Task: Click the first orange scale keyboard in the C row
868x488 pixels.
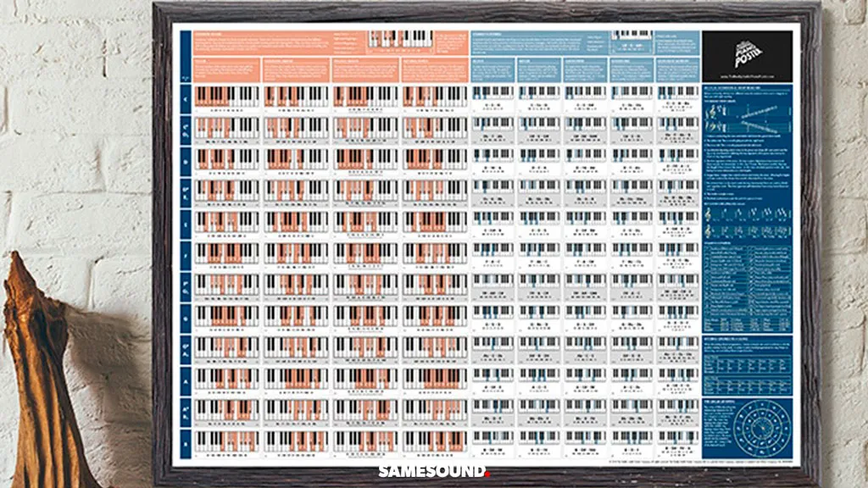Action: click(227, 97)
